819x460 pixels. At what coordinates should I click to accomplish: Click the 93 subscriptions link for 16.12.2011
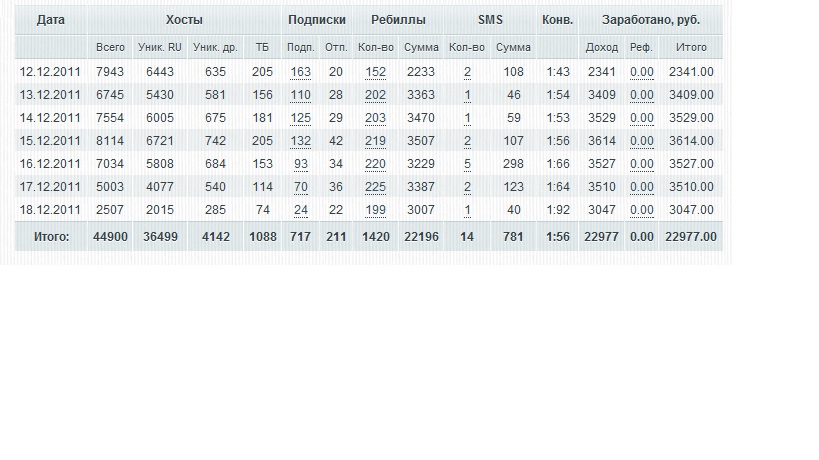pyautogui.click(x=301, y=164)
